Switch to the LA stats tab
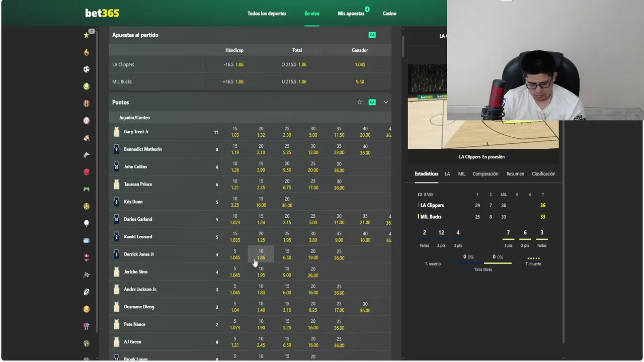 (x=447, y=174)
